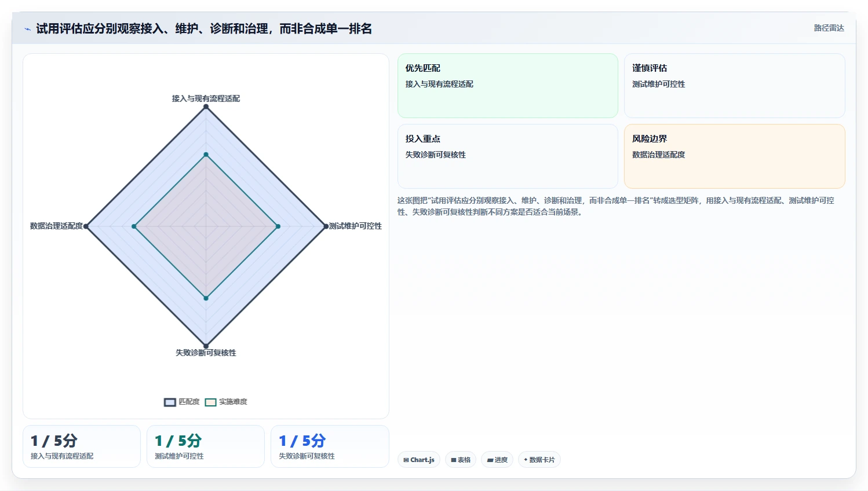The width and height of the screenshot is (868, 491).
Task: Click the left outer radar data point
Action: click(x=86, y=226)
